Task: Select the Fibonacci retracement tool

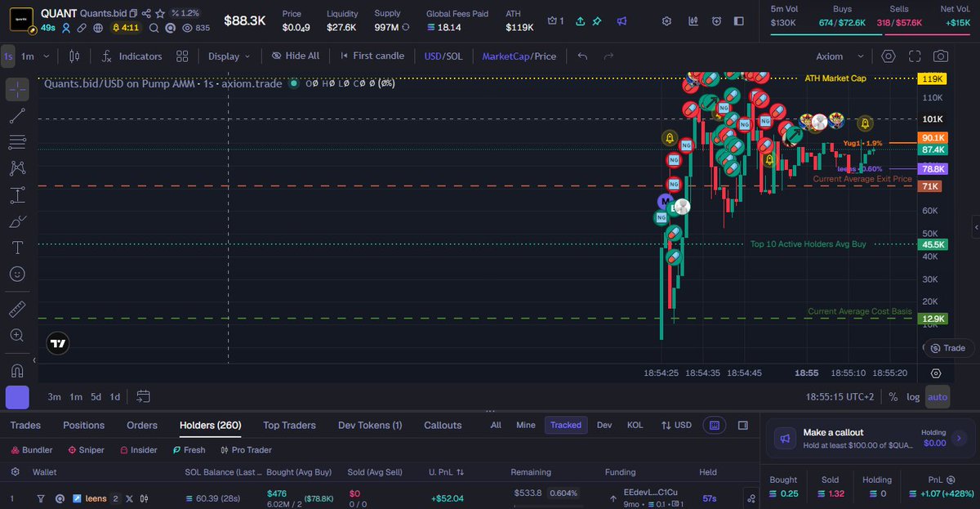Action: pyautogui.click(x=17, y=142)
